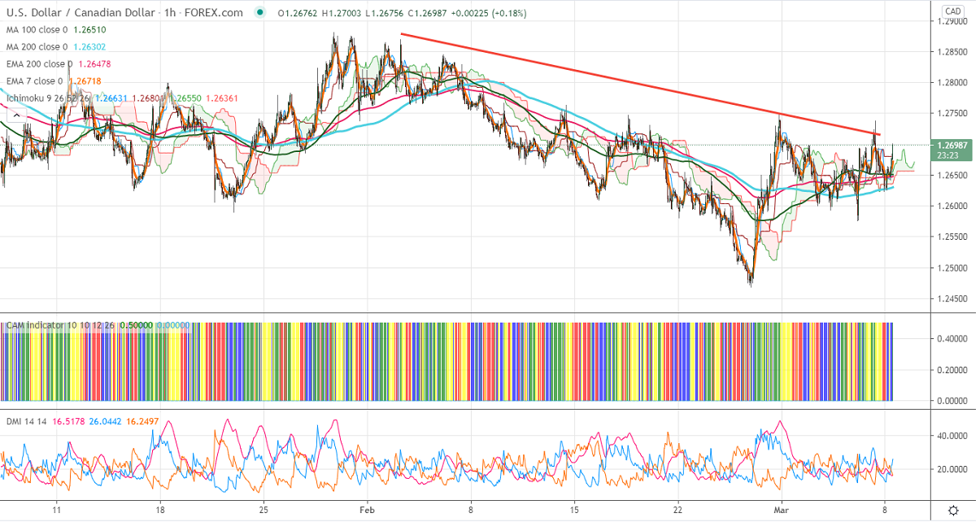Click the Mar date label on time axis
The image size is (980, 522).
pyautogui.click(x=780, y=509)
